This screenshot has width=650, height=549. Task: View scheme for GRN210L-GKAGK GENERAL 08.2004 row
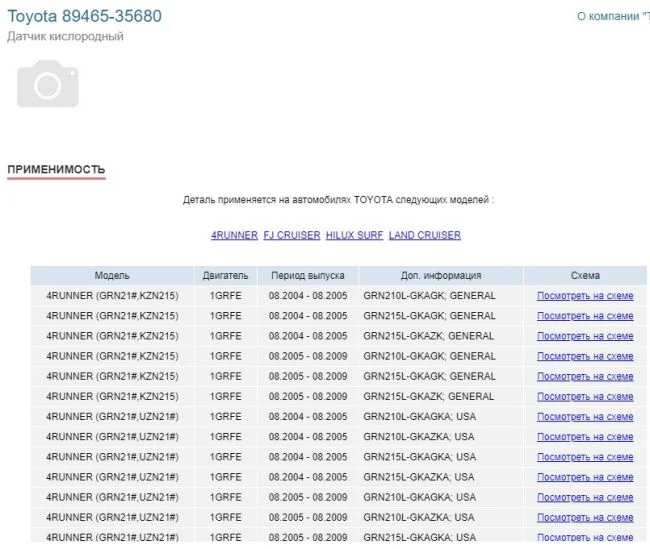[x=585, y=296]
